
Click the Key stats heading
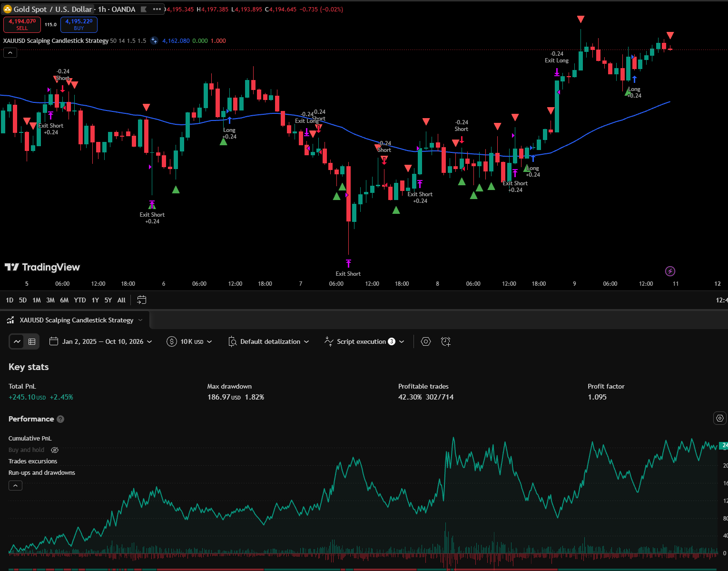[x=29, y=367]
